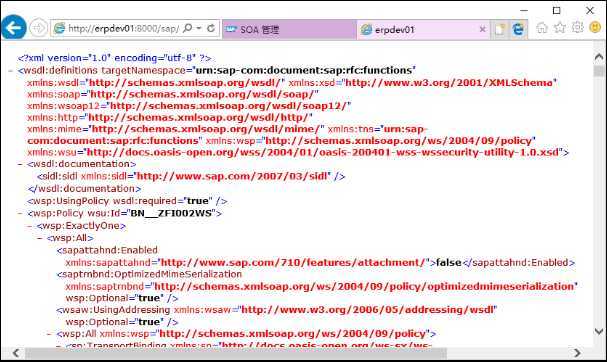607x362 pixels.
Task: Click the XMLSchema namespace URL
Action: pyautogui.click(x=450, y=83)
